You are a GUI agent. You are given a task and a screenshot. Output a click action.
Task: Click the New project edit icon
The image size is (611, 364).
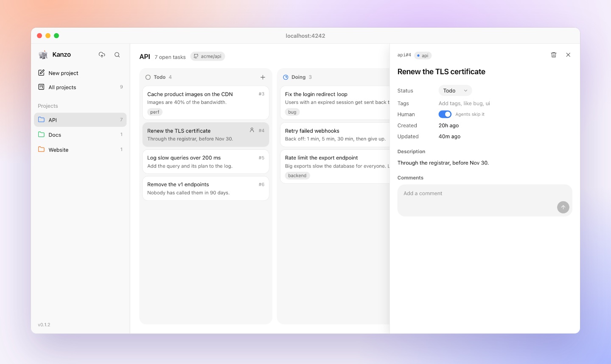click(x=41, y=73)
